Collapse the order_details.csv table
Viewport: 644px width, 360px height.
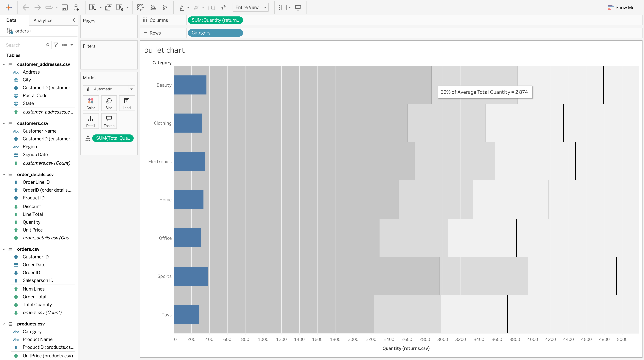tap(4, 175)
